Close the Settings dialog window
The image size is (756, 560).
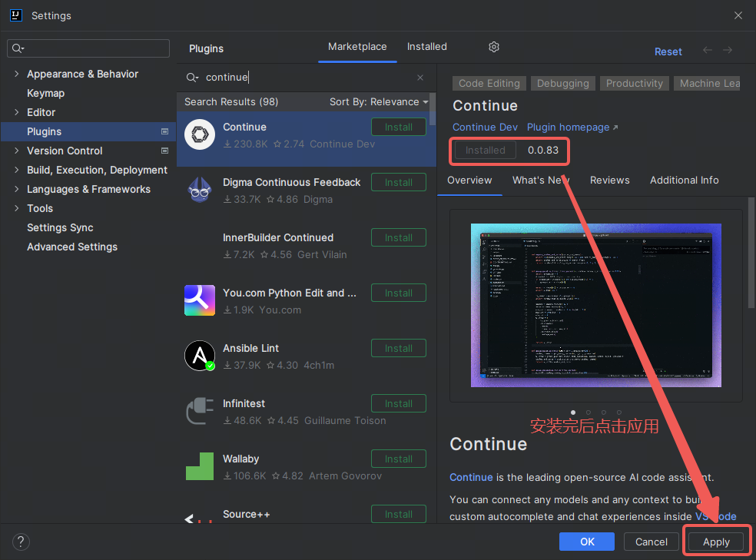pyautogui.click(x=738, y=15)
